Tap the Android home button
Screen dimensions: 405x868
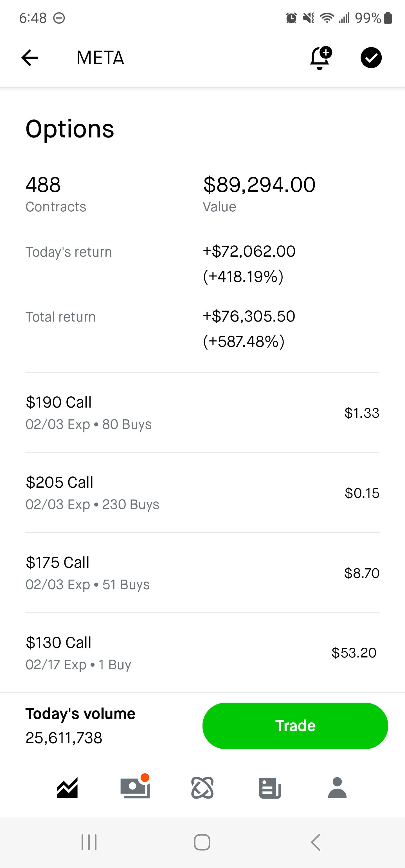(x=202, y=842)
